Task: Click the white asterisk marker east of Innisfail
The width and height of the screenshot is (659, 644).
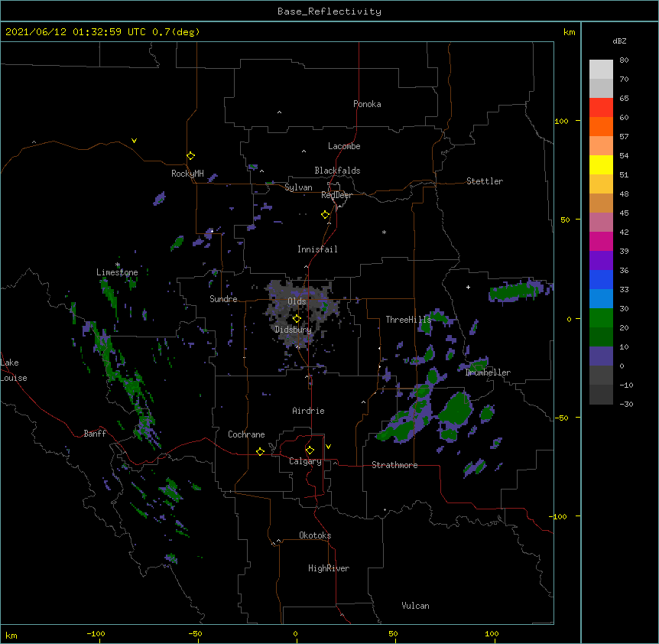Action: point(384,232)
